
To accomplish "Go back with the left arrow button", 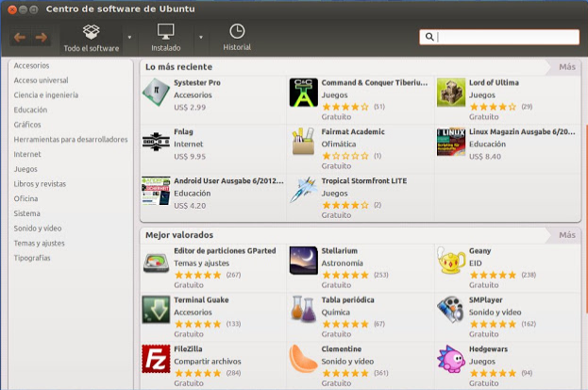I will 20,38.
